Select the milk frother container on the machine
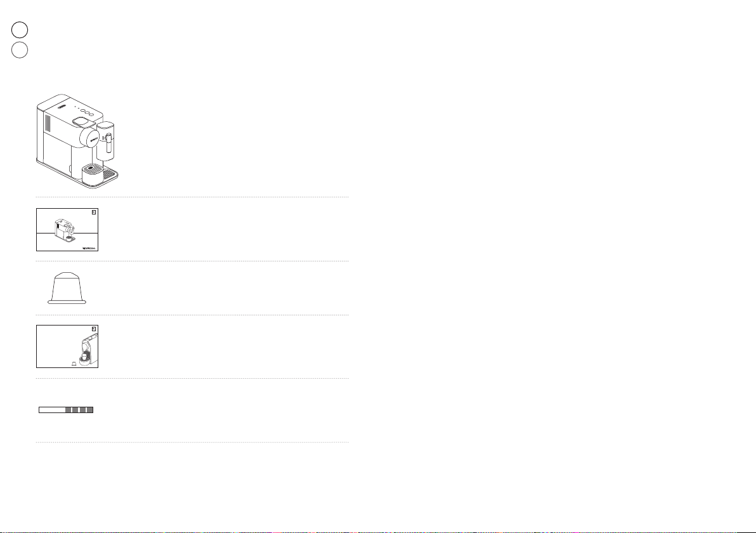The height and width of the screenshot is (533, 756). [x=105, y=141]
